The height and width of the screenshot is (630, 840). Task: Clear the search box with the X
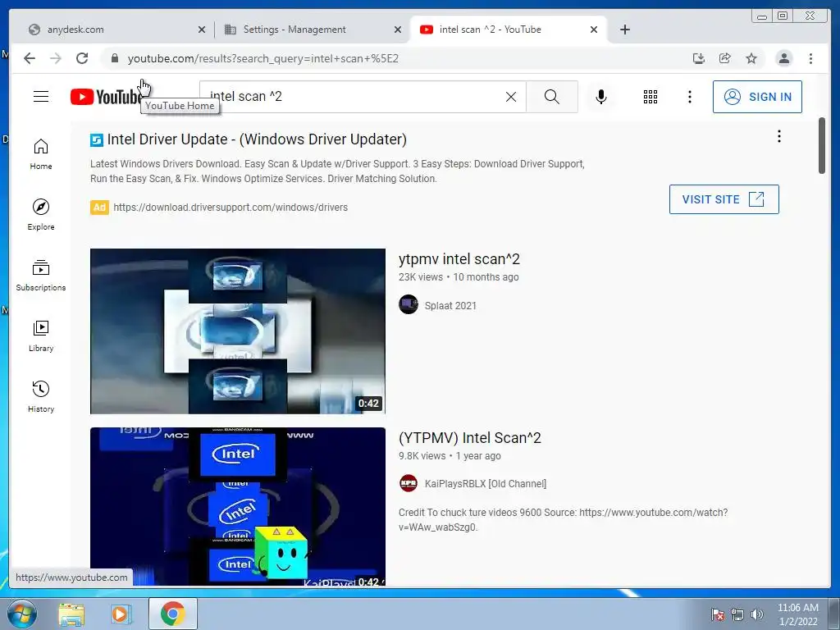pyautogui.click(x=511, y=97)
